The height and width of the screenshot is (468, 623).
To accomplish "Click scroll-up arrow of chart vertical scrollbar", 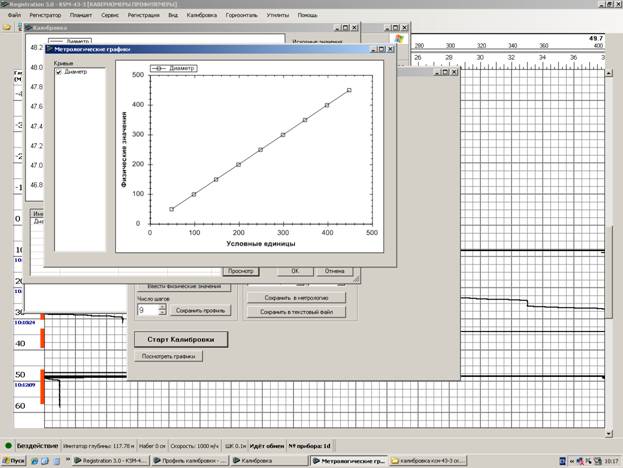I will click(609, 73).
